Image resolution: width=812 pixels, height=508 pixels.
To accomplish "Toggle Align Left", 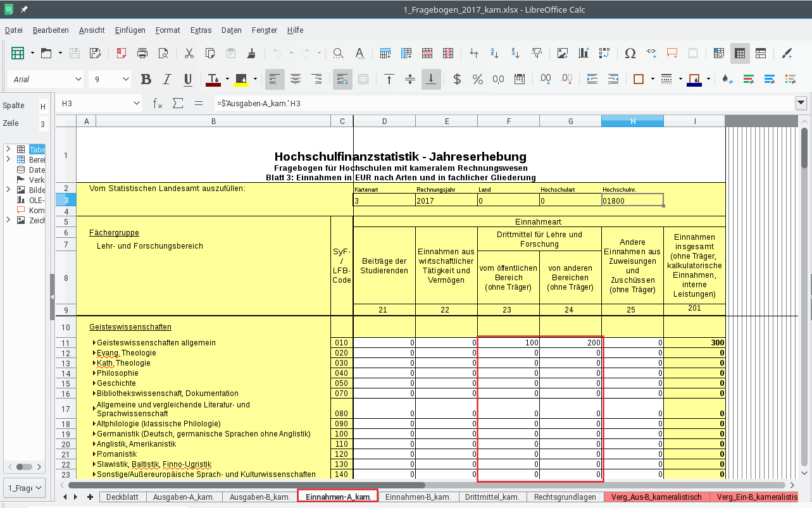I will pyautogui.click(x=275, y=79).
